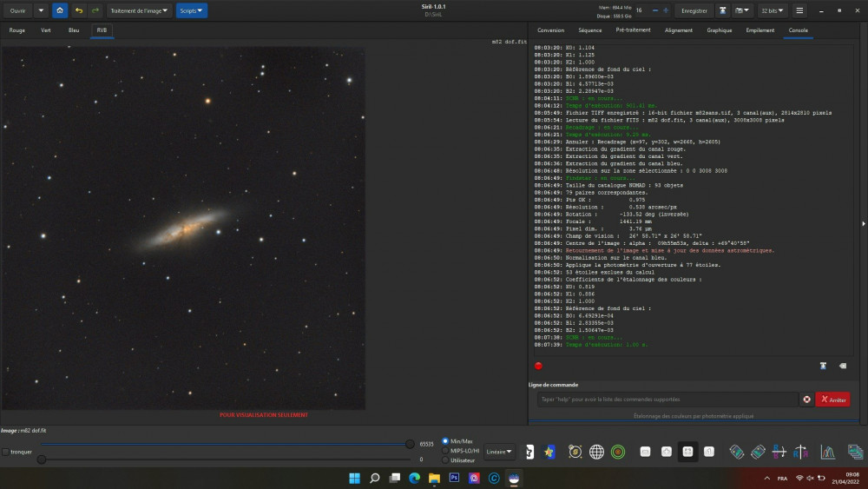Redo with the green arrow icon
The image size is (868, 489).
coord(95,10)
